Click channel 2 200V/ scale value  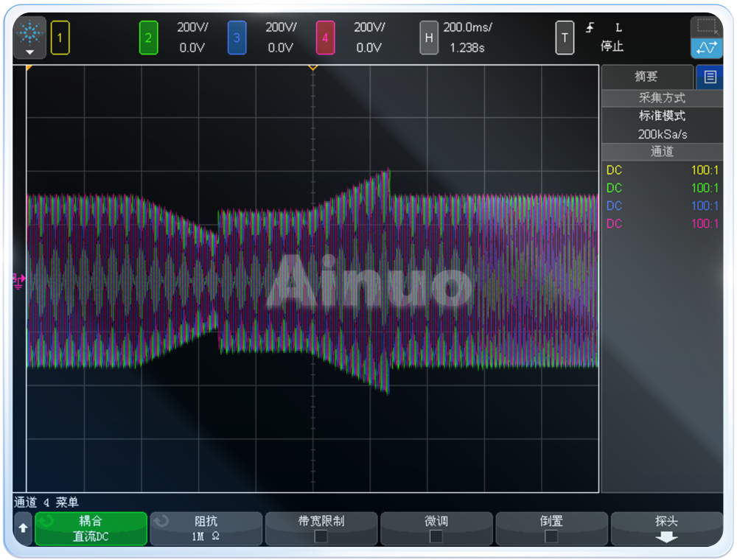(192, 27)
